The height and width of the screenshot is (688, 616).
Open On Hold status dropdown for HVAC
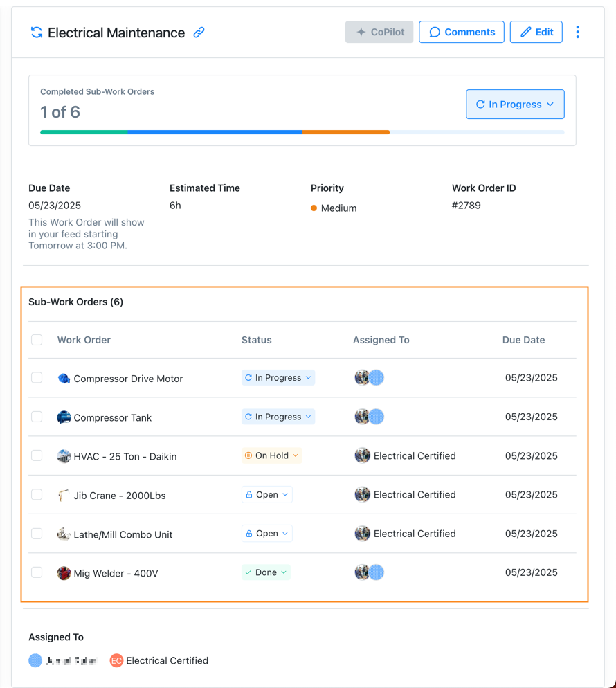pos(271,455)
